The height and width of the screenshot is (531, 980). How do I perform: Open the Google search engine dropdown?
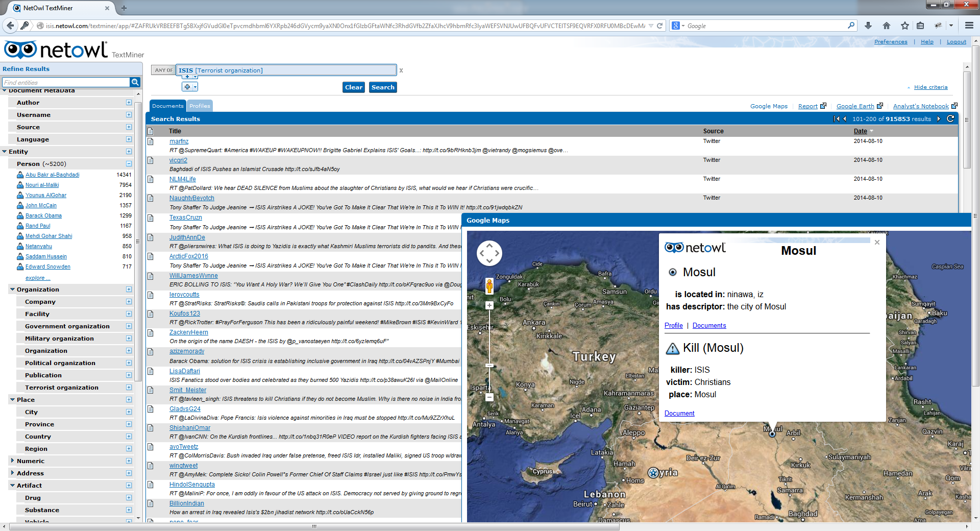[x=678, y=26]
